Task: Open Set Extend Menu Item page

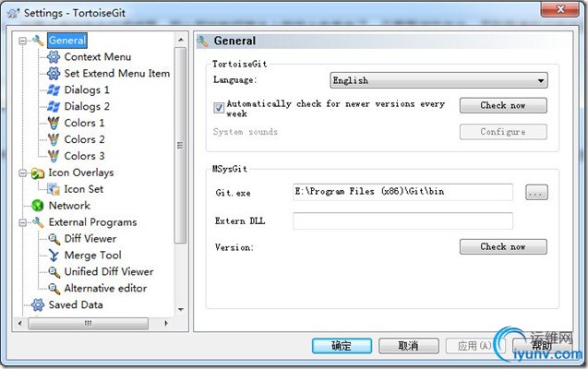Action: (117, 74)
